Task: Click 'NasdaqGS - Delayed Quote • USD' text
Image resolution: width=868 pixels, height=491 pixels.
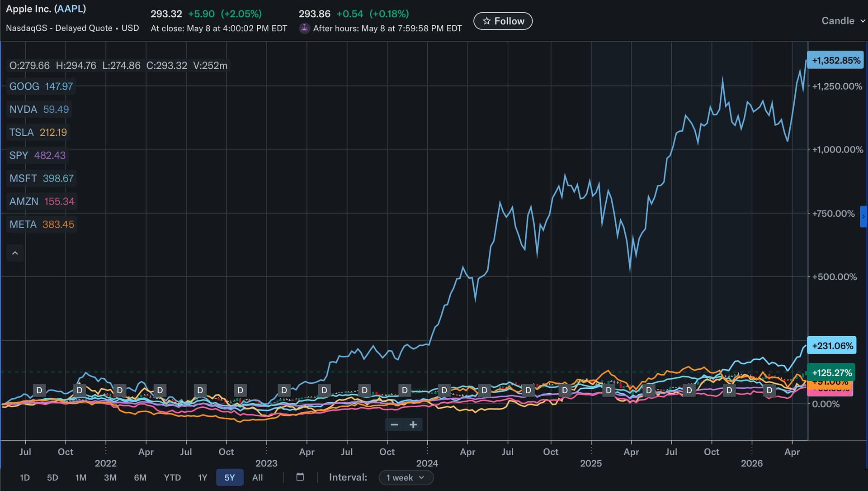Action: tap(72, 28)
